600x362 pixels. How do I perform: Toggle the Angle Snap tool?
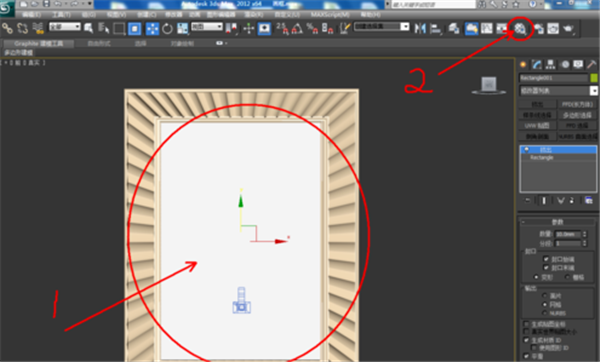click(297, 29)
